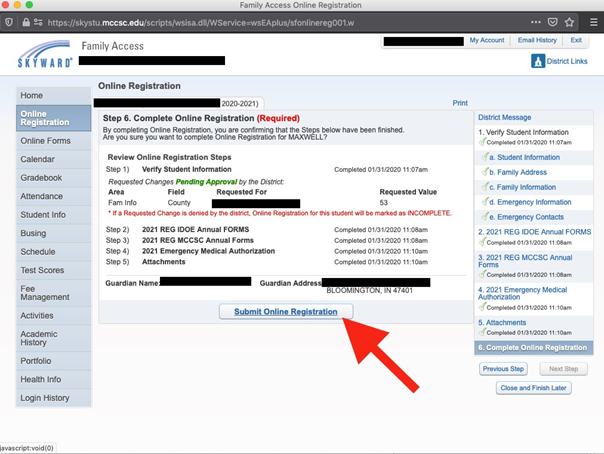Click the shield icon in the address bar
Image resolution: width=604 pixels, height=454 pixels.
8,21
